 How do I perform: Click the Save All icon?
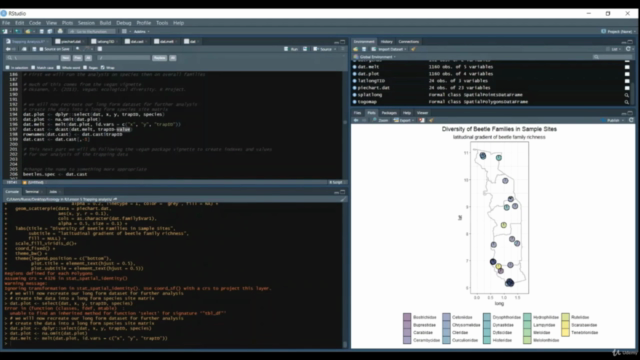click(x=50, y=31)
